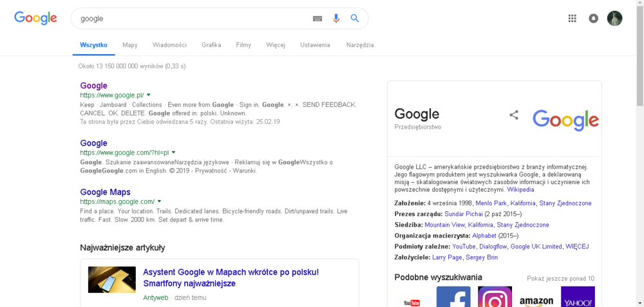Click the result count text Około 13 150 000 000
The width and height of the screenshot is (644, 307).
(x=132, y=66)
